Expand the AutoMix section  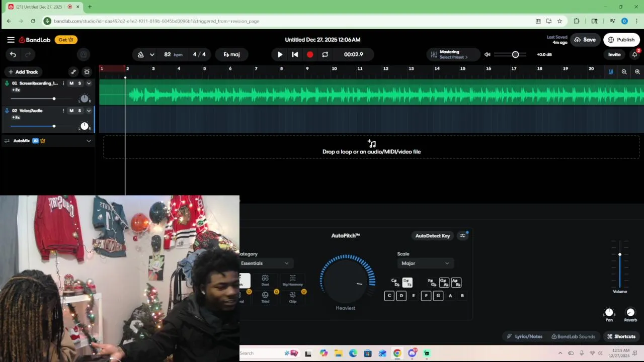[x=89, y=141]
